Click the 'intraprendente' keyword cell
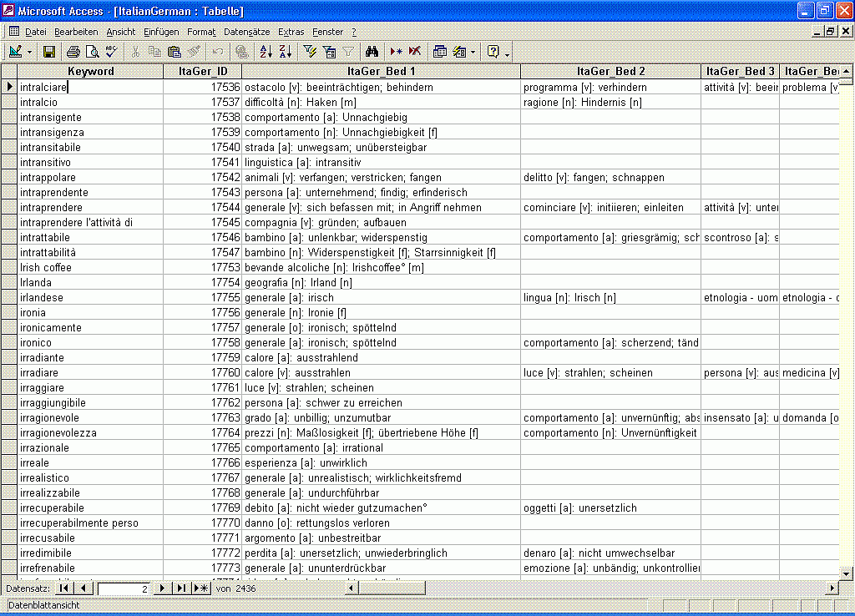 click(90, 193)
